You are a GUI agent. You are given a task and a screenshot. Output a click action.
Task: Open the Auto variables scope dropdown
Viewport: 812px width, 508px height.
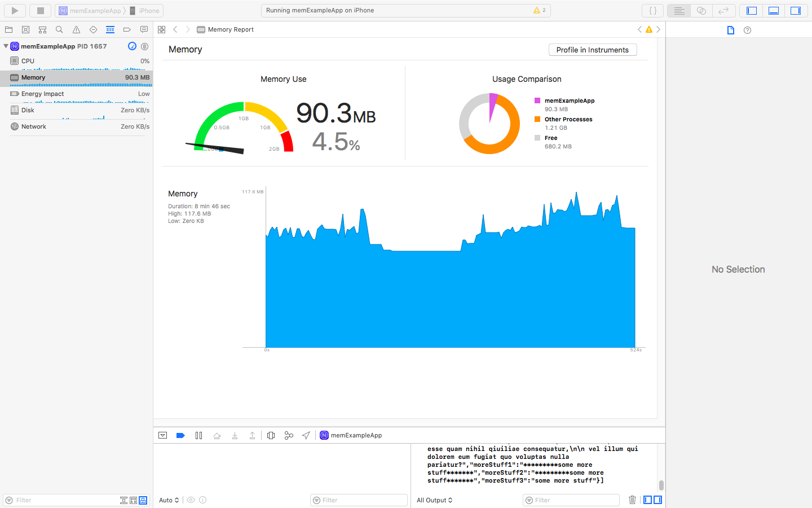[168, 500]
